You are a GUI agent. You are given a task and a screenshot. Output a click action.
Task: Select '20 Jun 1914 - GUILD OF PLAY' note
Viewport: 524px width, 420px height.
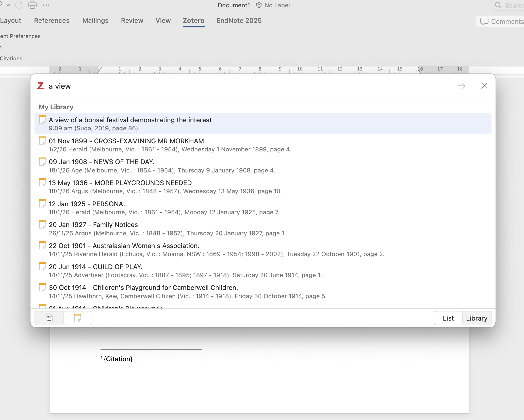coord(263,271)
